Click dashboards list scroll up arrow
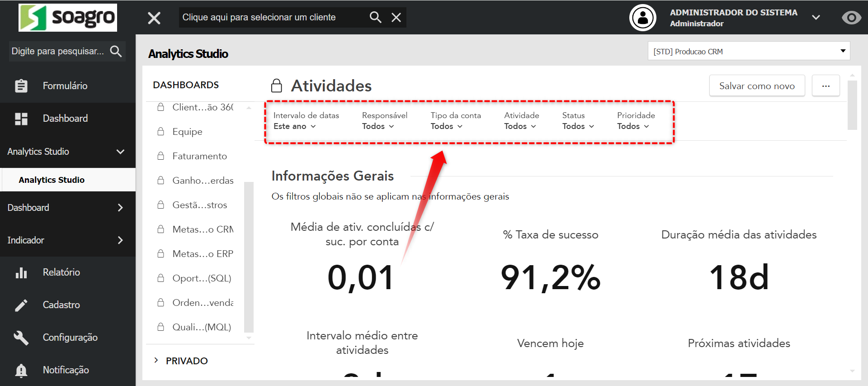Screen dimensions: 868x386 point(249,108)
